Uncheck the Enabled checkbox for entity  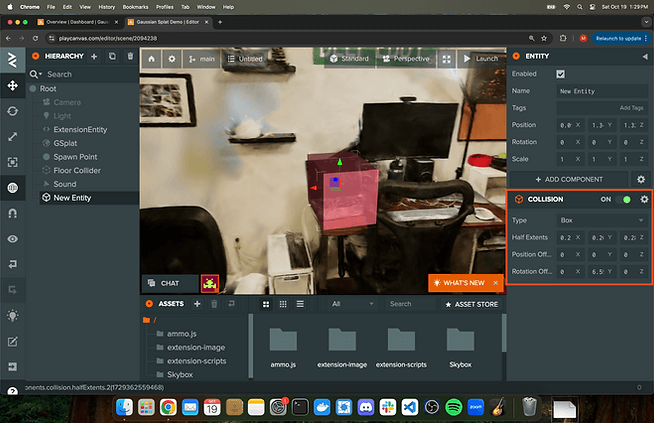(560, 74)
